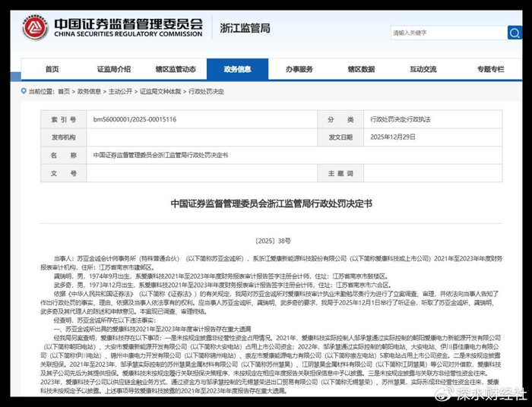Click the line 经查明，苏亚金诚所存在以下违法事实
The image size is (532, 407).
pyautogui.click(x=105, y=320)
